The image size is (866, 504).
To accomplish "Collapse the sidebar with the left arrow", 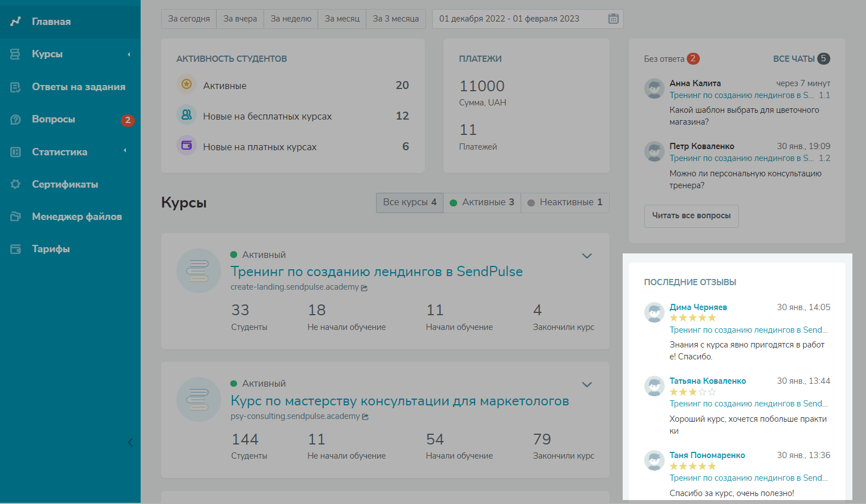I will pos(130,443).
